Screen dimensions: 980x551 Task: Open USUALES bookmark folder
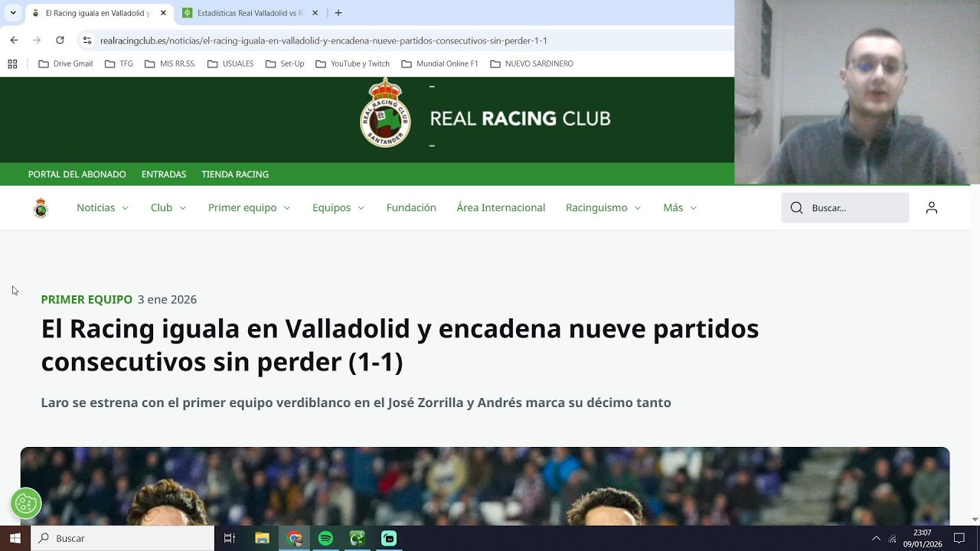230,64
